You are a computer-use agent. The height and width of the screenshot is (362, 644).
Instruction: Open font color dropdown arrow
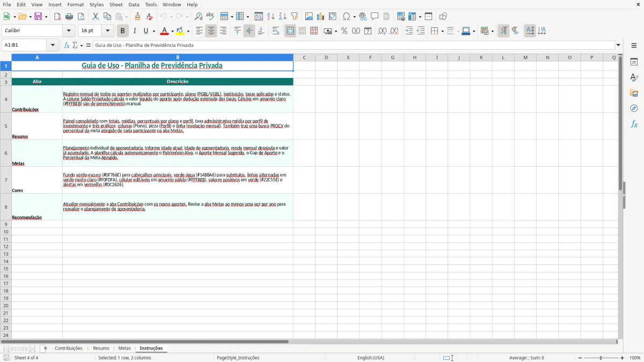173,31
